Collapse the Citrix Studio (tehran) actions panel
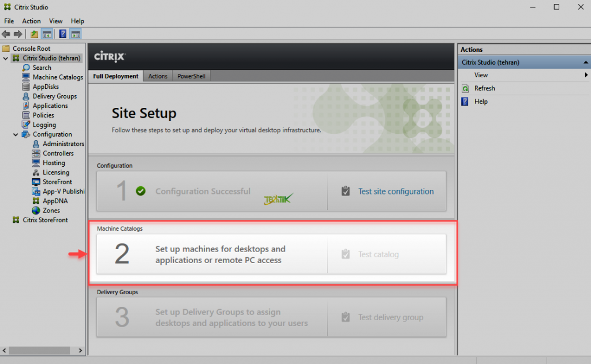 tap(585, 62)
